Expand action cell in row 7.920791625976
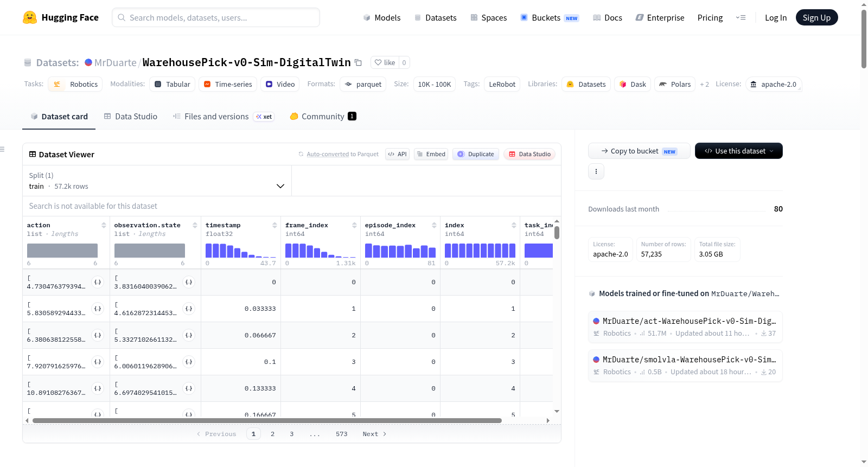Viewport: 868px width, 467px height. pos(98,362)
